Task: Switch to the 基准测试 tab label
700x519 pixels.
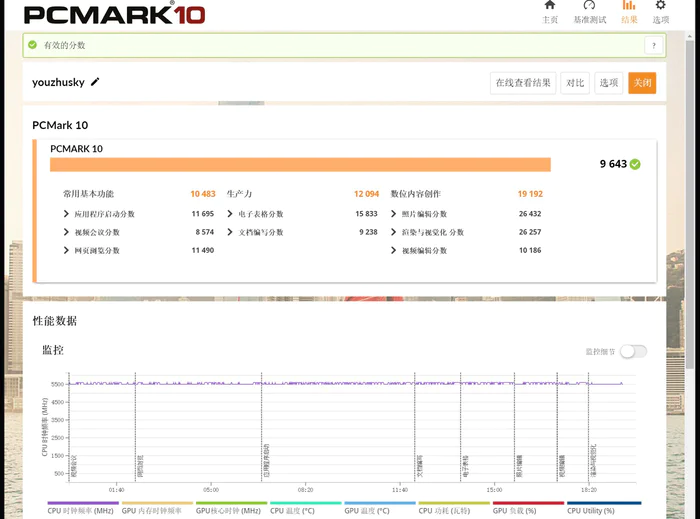Action: point(590,20)
